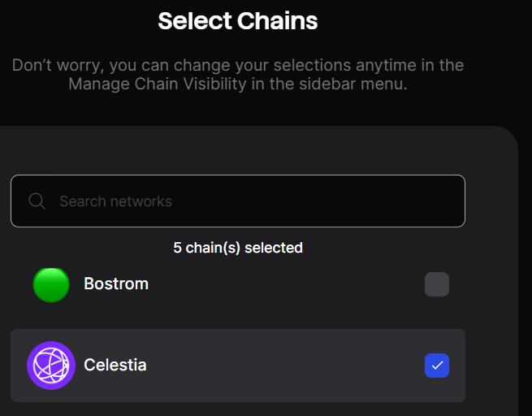Uncheck the Celestia chain checkbox
Screen dimensions: 532x416
tap(437, 366)
